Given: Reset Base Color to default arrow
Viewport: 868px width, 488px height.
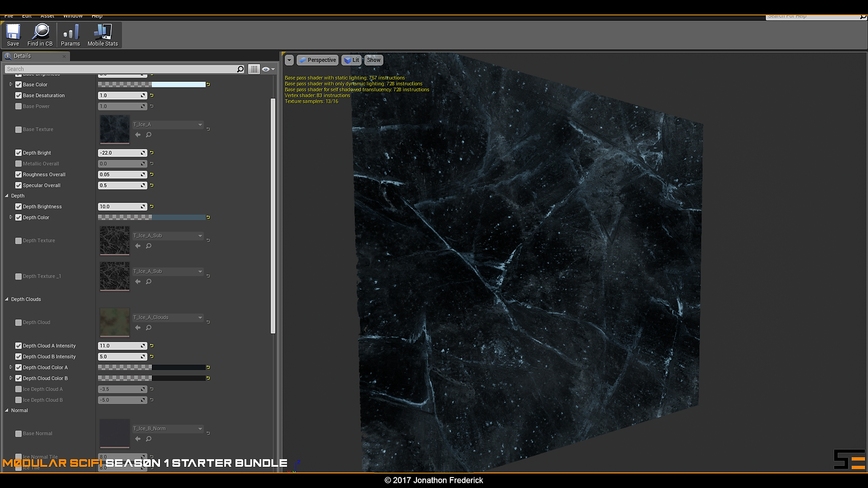Looking at the screenshot, I should click(x=208, y=85).
